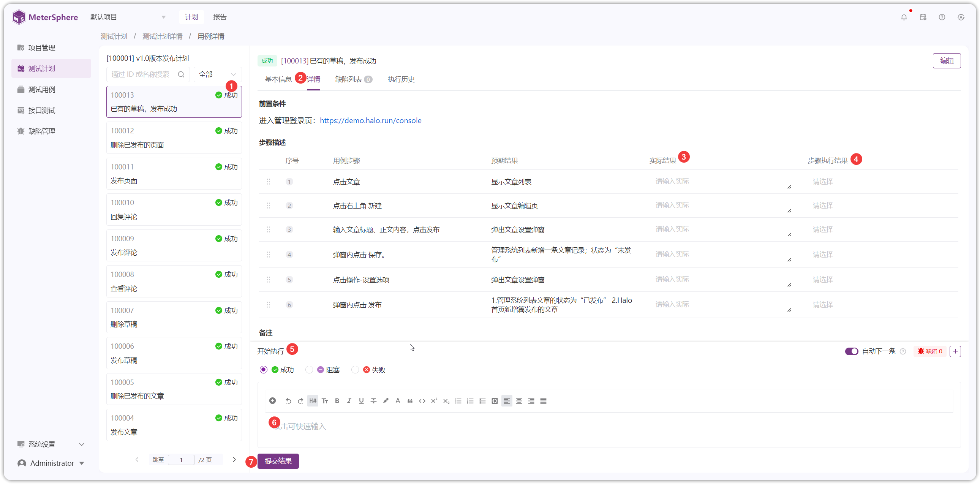This screenshot has height=484, width=980.
Task: Switch to the 执行历史 tab
Action: [401, 79]
